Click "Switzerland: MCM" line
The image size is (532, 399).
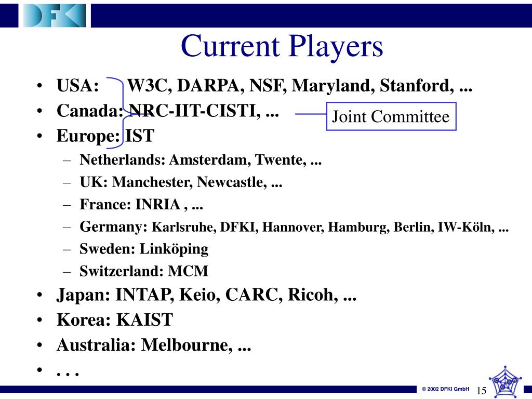click(144, 271)
